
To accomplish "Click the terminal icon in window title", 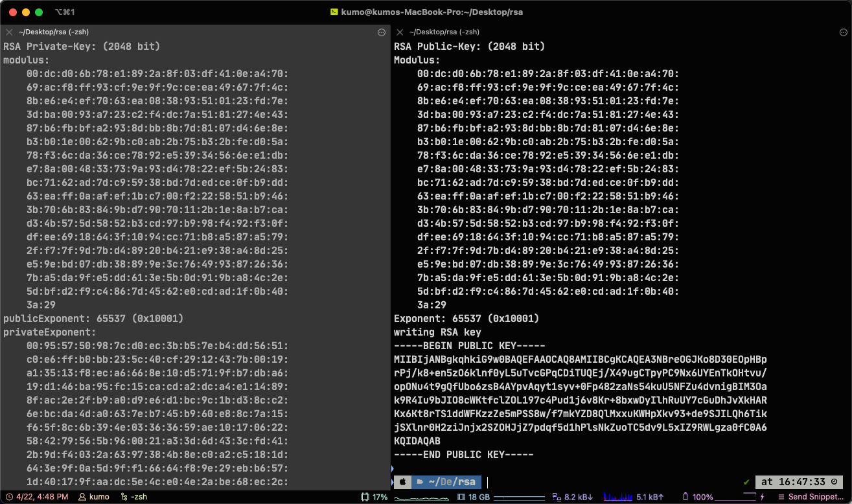I will click(x=334, y=12).
